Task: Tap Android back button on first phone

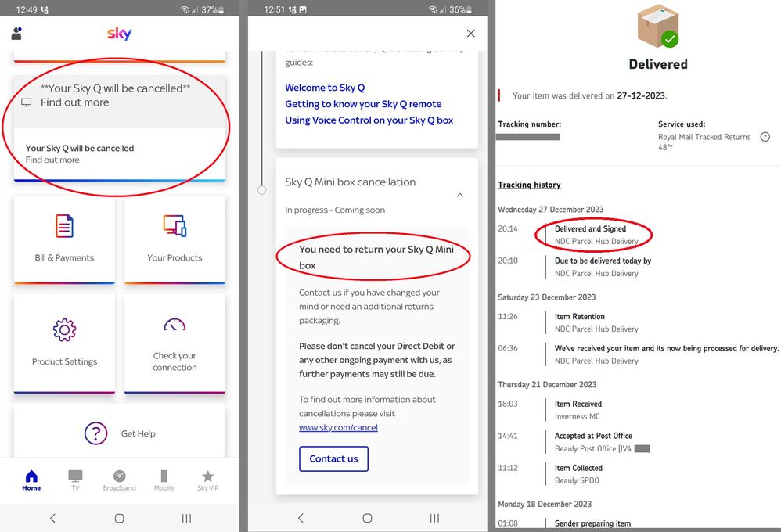Action: coord(52,518)
